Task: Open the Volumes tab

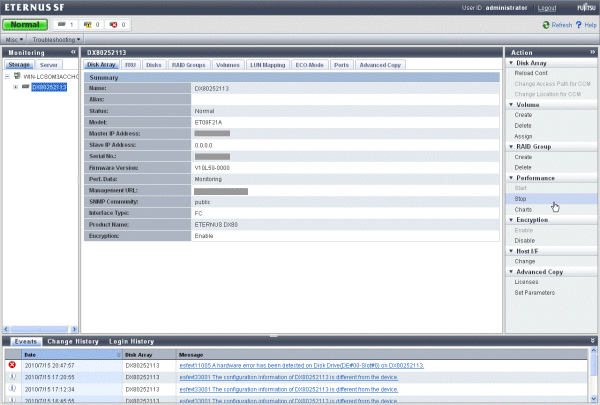Action: click(x=228, y=65)
